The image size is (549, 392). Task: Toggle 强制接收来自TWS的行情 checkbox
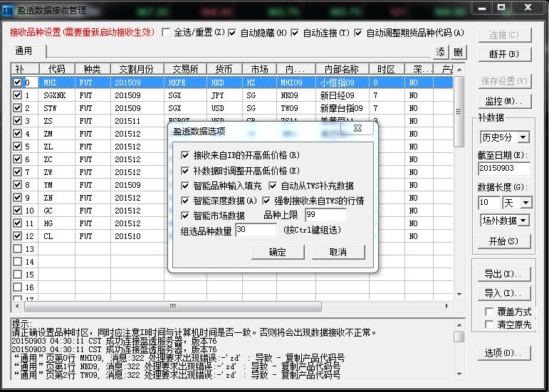[268, 201]
